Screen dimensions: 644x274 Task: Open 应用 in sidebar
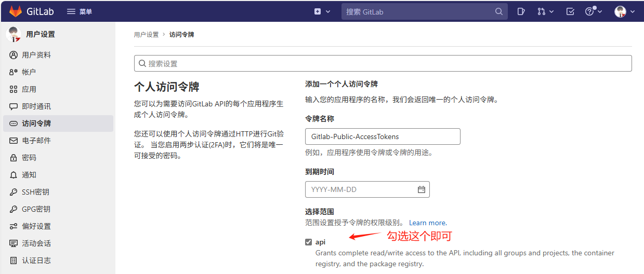(58, 89)
